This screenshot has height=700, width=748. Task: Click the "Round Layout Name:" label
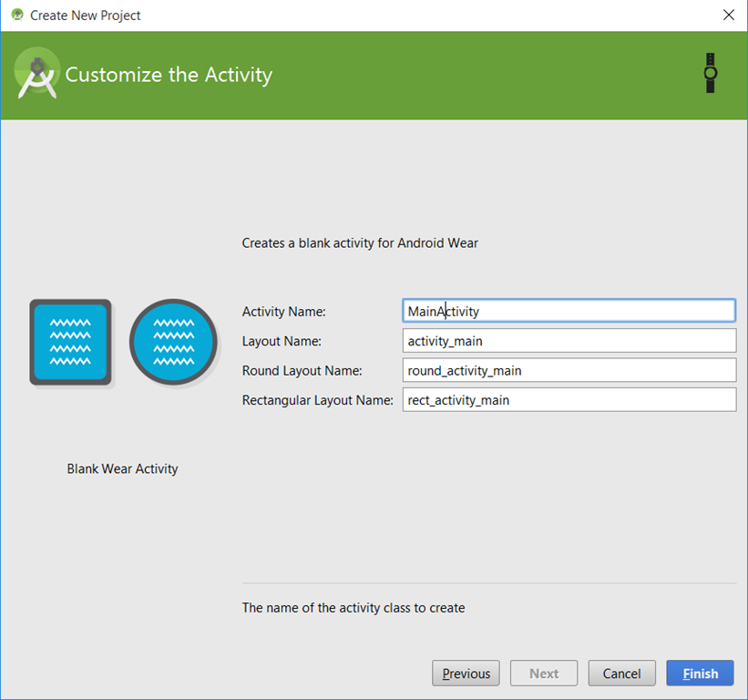click(x=302, y=371)
